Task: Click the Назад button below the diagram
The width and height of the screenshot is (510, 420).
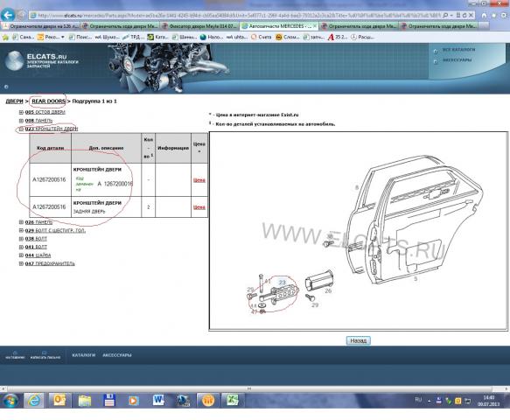Action: 358,340
